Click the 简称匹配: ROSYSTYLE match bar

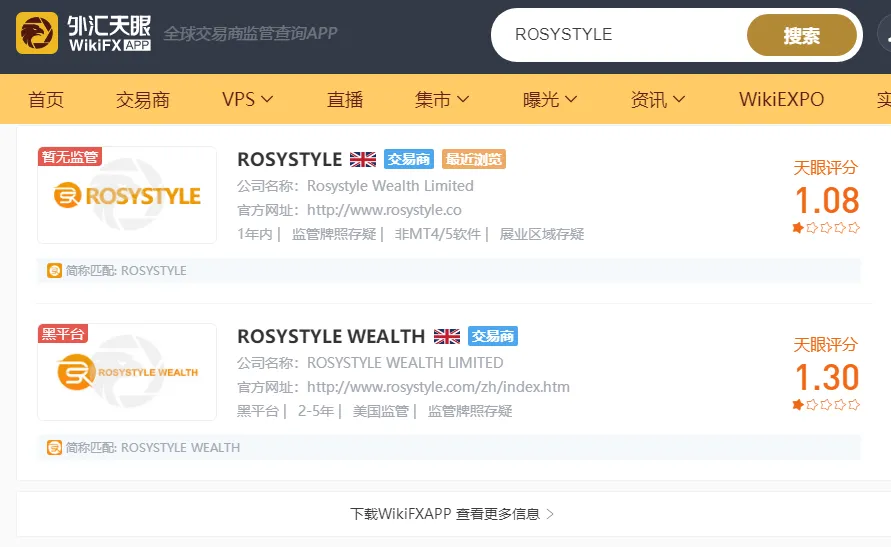click(x=449, y=270)
